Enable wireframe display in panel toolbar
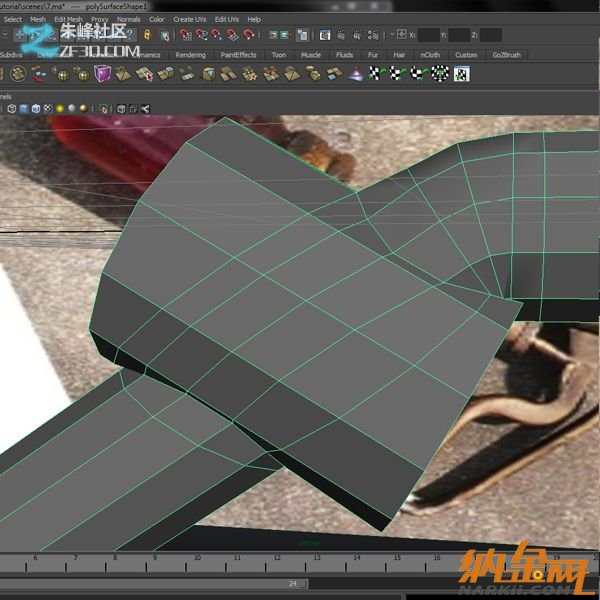Viewport: 600px width, 600px height. [x=12, y=109]
